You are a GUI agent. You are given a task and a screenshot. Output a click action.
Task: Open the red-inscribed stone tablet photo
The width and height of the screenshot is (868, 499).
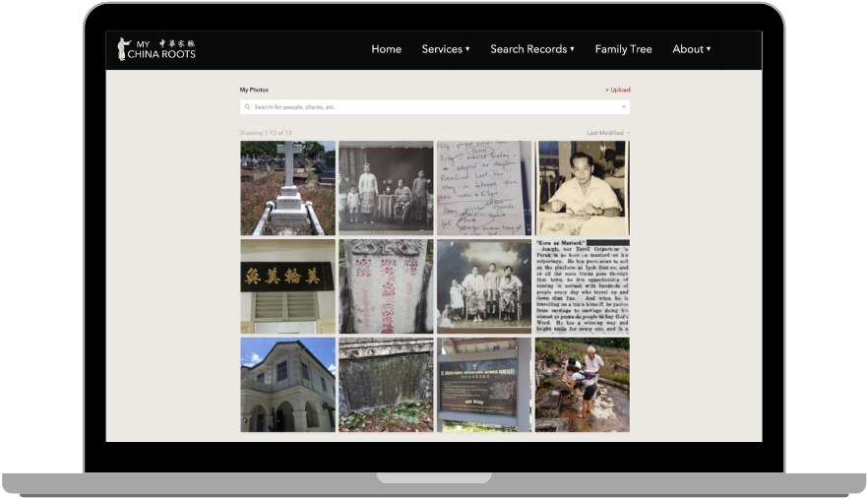point(386,286)
